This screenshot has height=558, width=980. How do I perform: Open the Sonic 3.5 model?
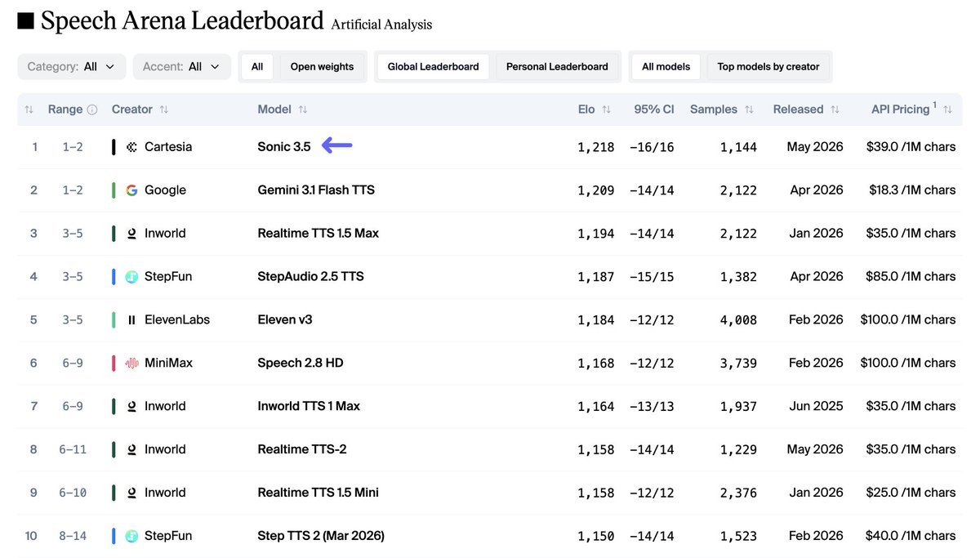pyautogui.click(x=284, y=147)
